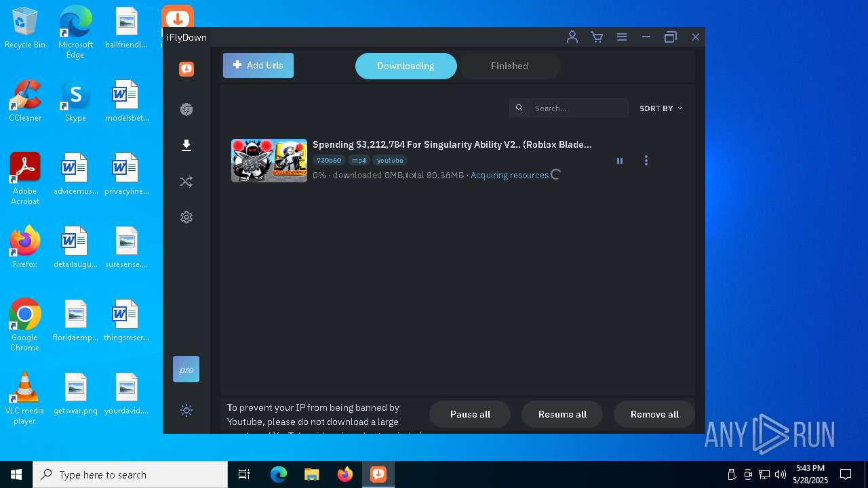
Task: Open the user account icon
Action: click(572, 37)
